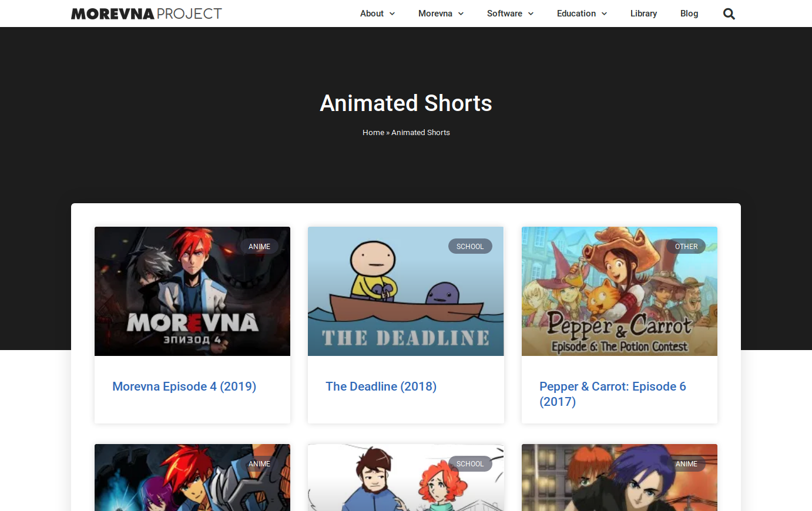Viewport: 812px width, 511px height.
Task: Click ANIME tag on bottom-right card
Action: click(686, 464)
